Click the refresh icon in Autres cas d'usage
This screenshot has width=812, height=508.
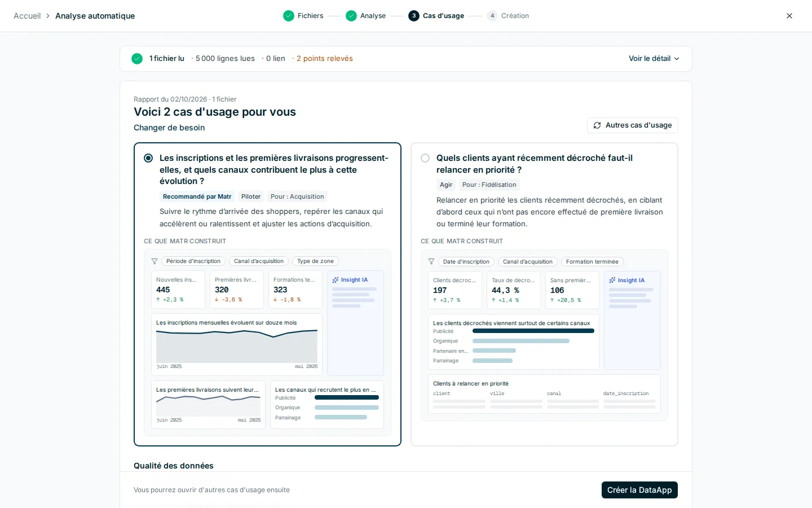tap(597, 125)
